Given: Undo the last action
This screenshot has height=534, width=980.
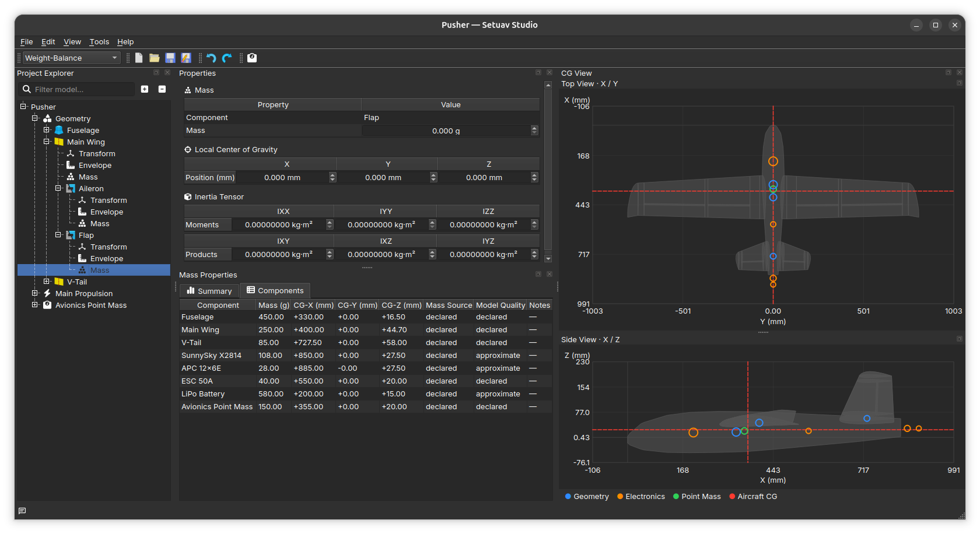Looking at the screenshot, I should [211, 58].
